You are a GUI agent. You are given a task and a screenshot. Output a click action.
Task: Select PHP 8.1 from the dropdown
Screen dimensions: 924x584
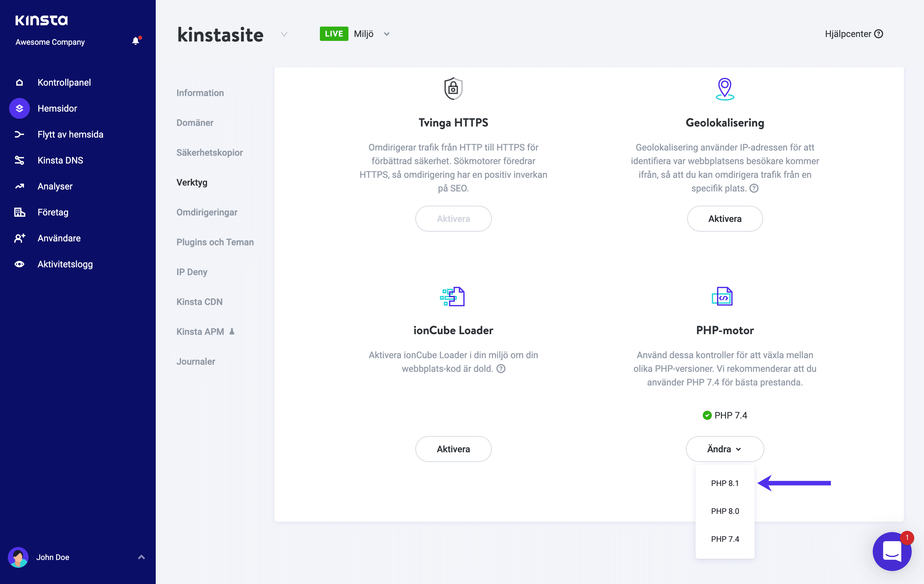(x=724, y=483)
